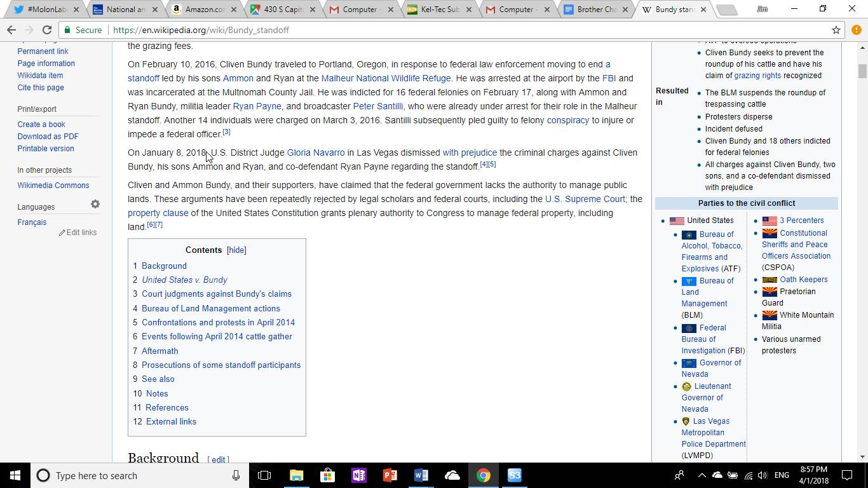Open citation reference [3]
Viewport: 868px width, 488px height.
pos(226,132)
